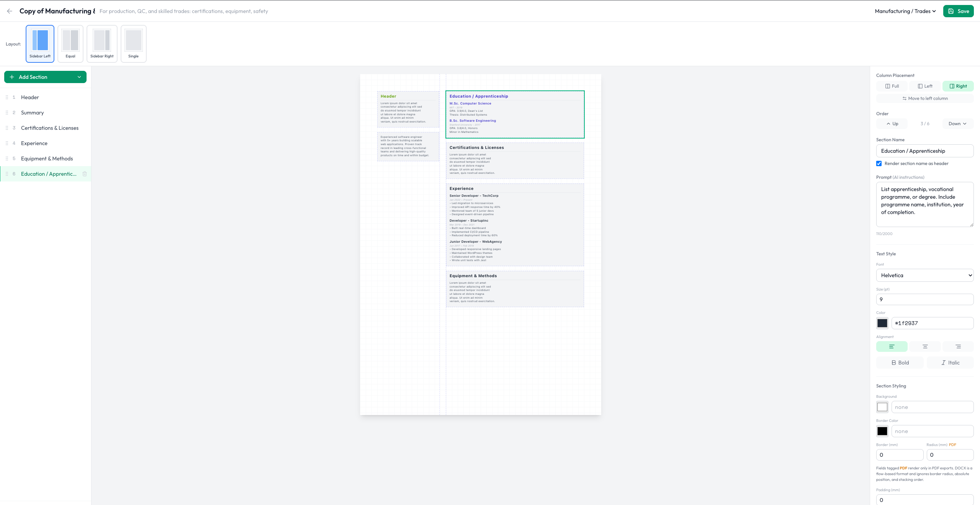
Task: Select the Sidebar Left layout
Action: pos(40,44)
